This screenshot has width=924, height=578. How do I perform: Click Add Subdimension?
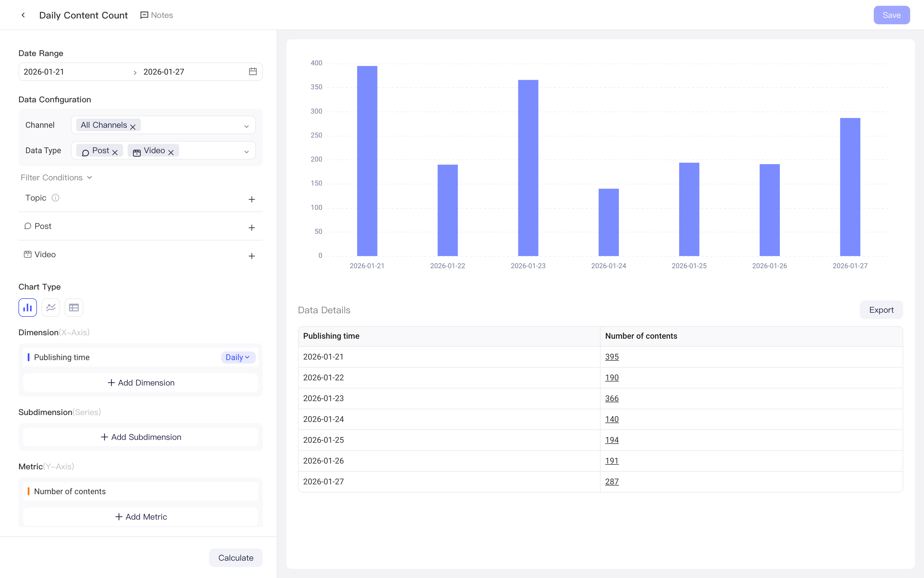141,437
